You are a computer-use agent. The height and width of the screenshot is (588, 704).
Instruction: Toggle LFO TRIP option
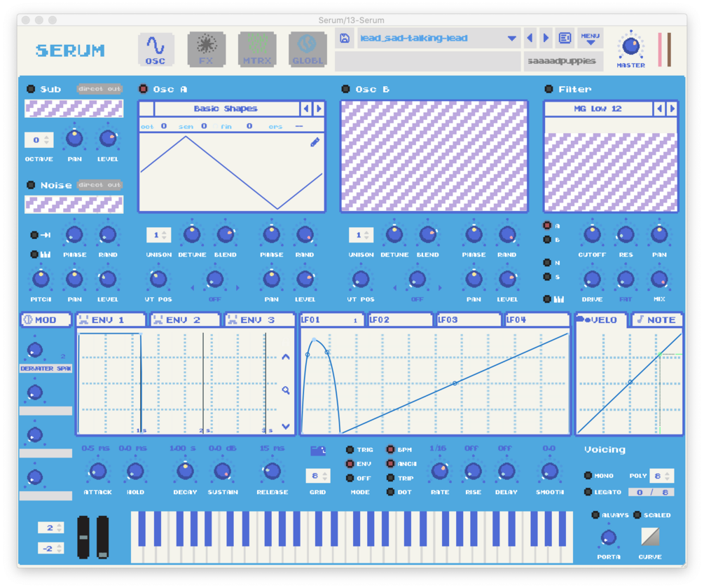click(390, 478)
